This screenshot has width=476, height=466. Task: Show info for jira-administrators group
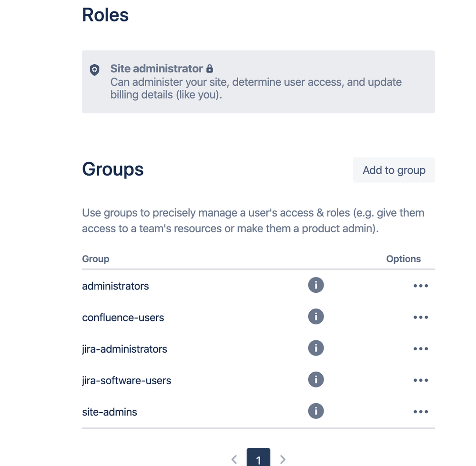point(316,348)
